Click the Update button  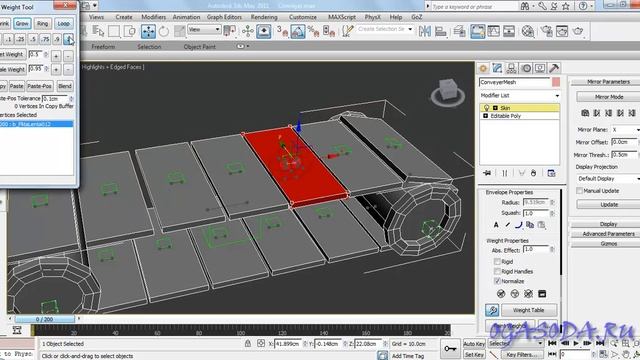(x=609, y=204)
